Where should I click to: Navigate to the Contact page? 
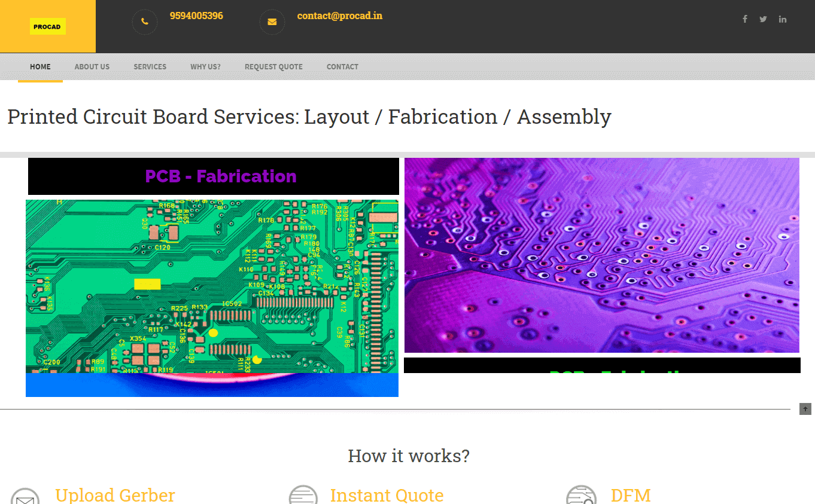click(x=342, y=67)
